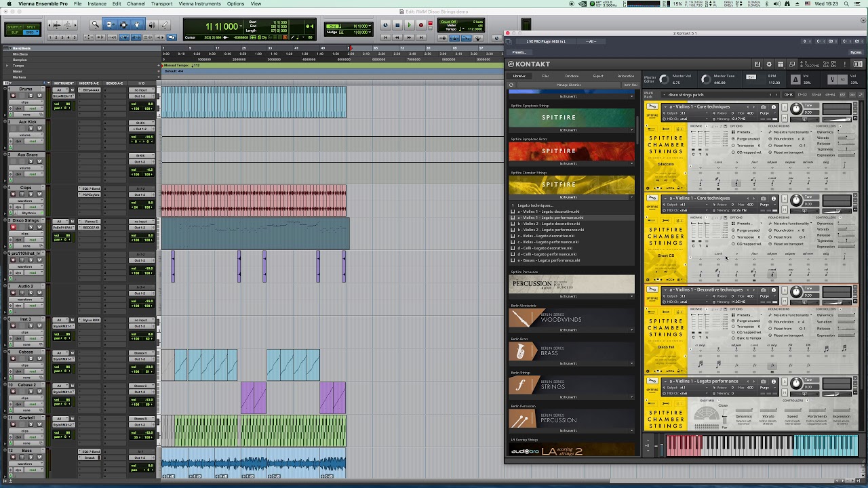Open the EQ3 7-Band insert on Claps
This screenshot has width=868, height=488.
click(x=89, y=188)
